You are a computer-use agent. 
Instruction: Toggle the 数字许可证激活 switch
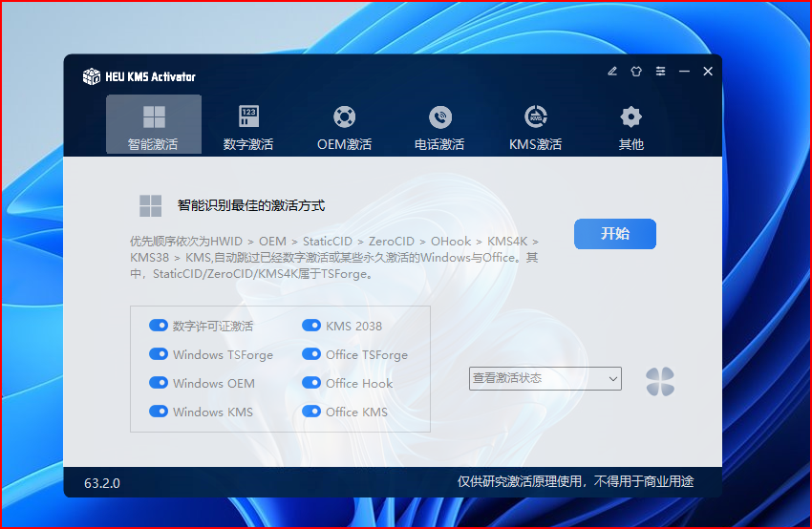(159, 326)
